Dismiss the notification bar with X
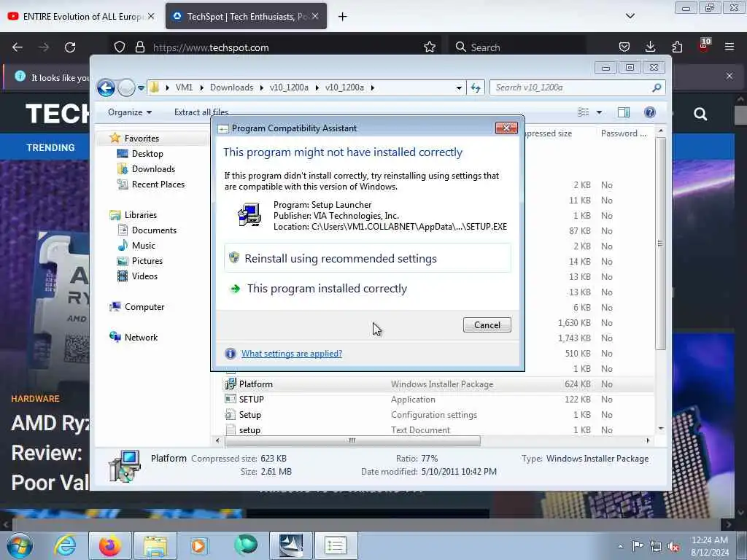Viewport: 747px width, 560px height. point(729,76)
